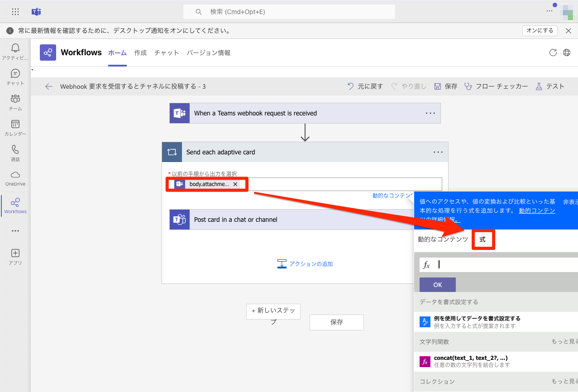This screenshot has width=578, height=392.
Task: Click the format data by example icon
Action: [425, 322]
